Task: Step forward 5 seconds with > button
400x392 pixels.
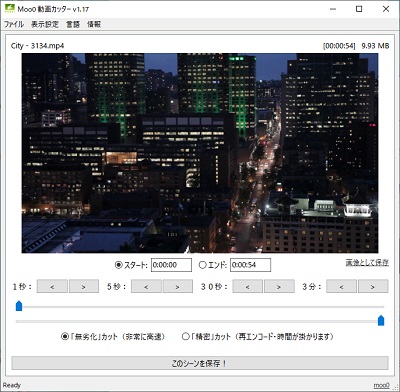Action: tap(178, 286)
